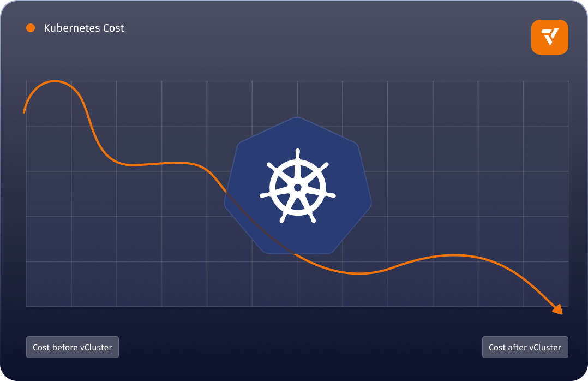Click the "Kubernetes Cost" legend text

pyautogui.click(x=84, y=28)
